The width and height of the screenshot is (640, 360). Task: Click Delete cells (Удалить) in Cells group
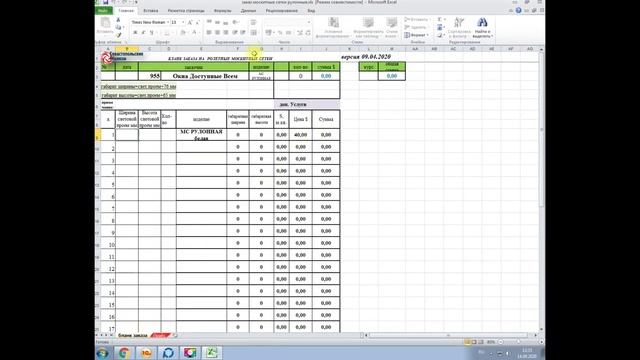pos(416,27)
